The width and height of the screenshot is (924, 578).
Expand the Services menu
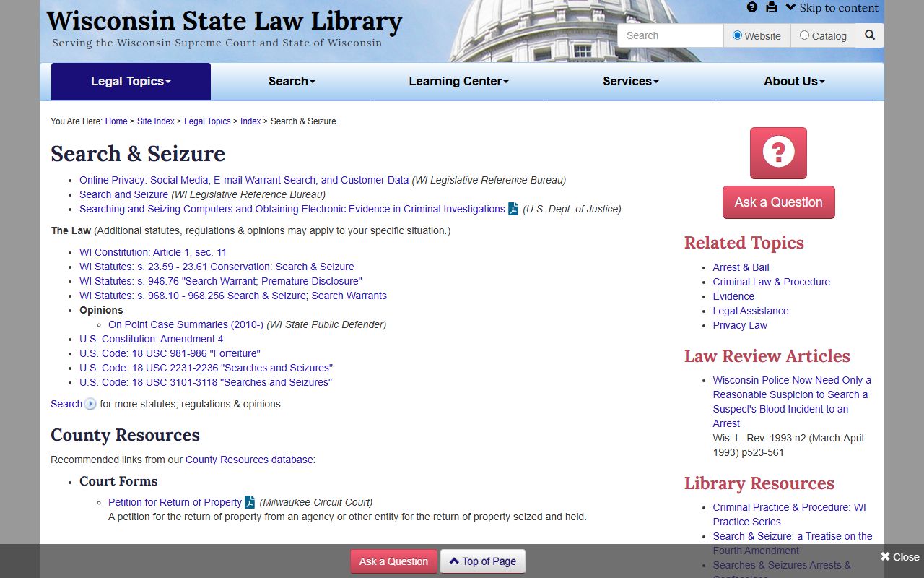(631, 82)
